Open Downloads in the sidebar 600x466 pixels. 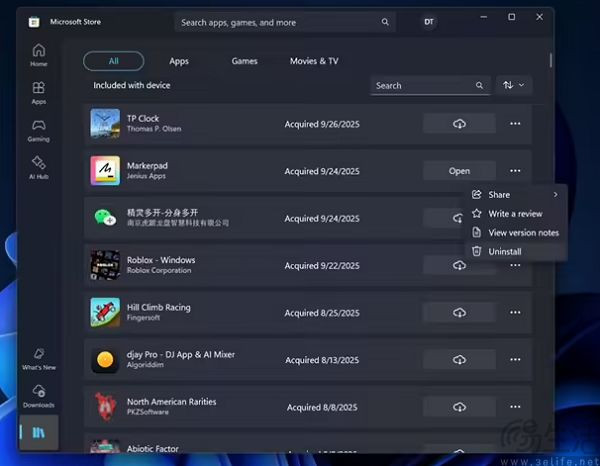[x=38, y=395]
